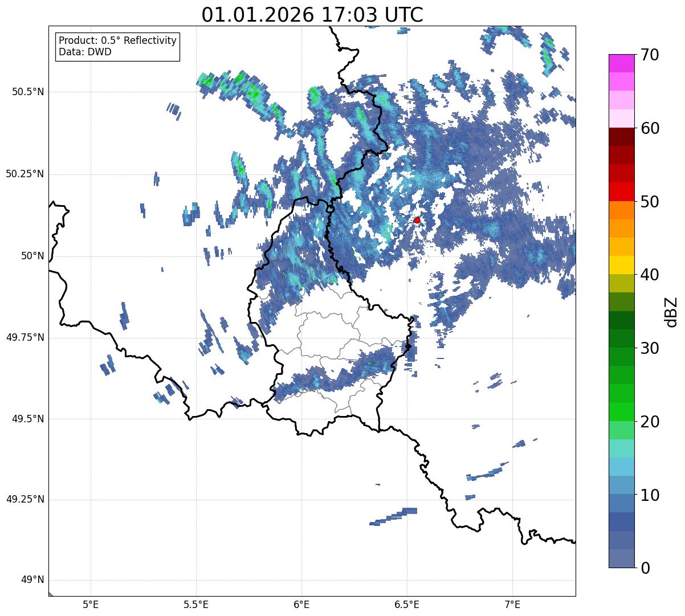Screen dimensions: 685x616
Task: Click the latitude label 50.5°N
Action: [28, 92]
